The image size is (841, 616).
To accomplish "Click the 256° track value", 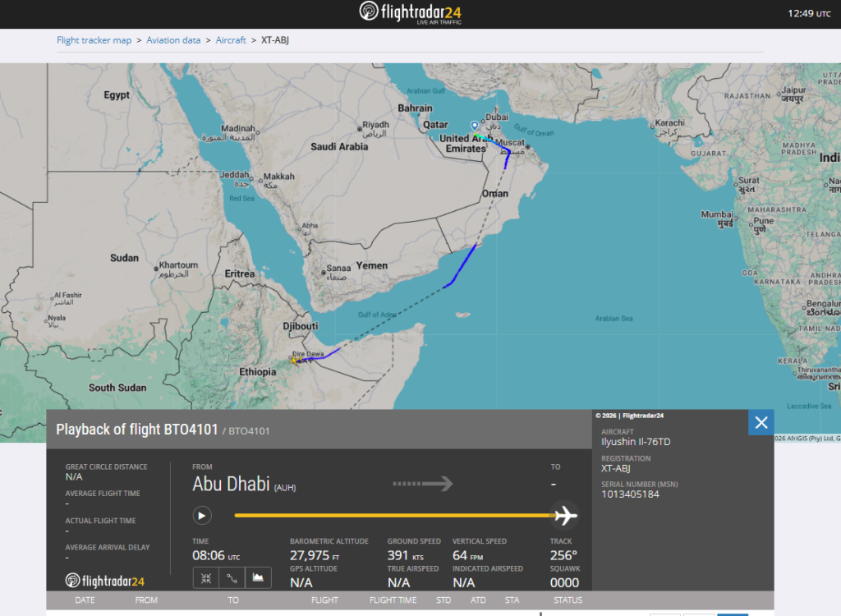I will [x=563, y=555].
